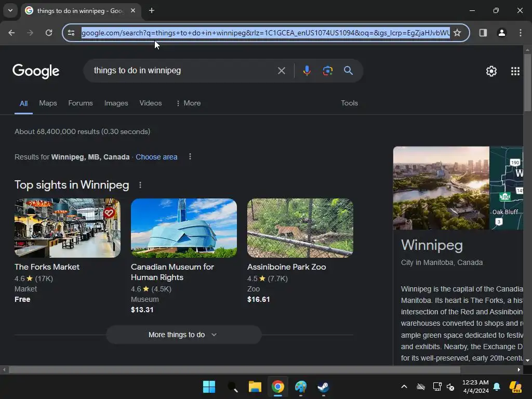Open Canadian Museum for Human Rights photo

[x=184, y=228]
